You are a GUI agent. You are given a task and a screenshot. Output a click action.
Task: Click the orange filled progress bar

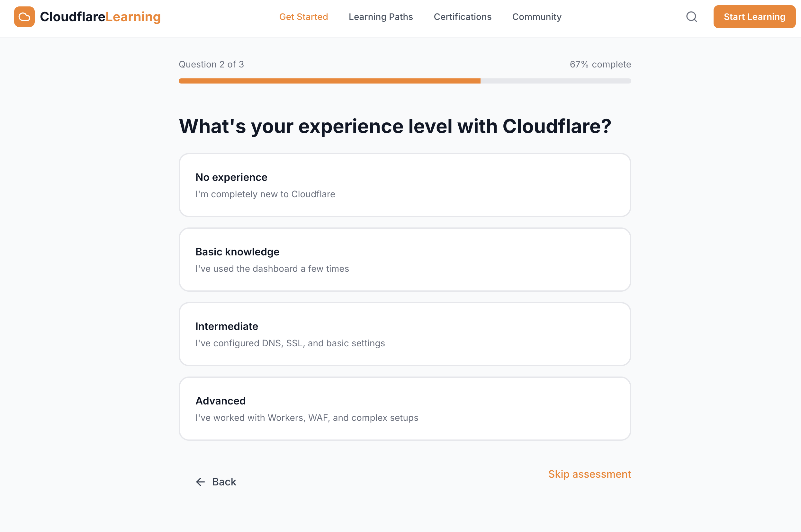(x=329, y=81)
